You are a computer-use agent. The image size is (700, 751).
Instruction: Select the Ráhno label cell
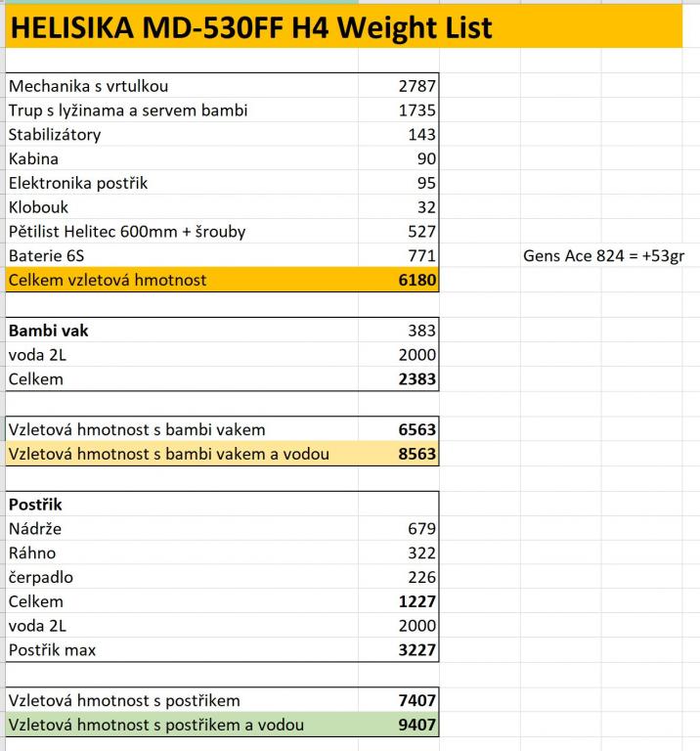pos(32,553)
